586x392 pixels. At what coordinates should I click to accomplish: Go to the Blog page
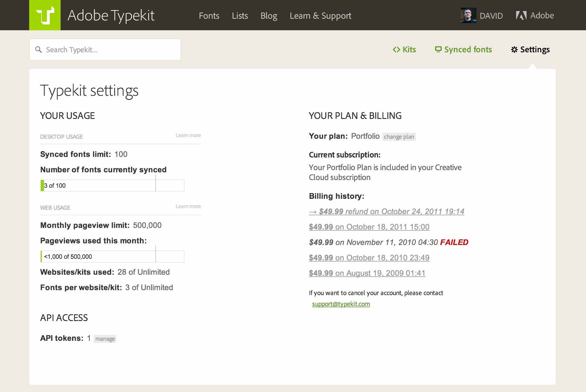[x=269, y=16]
